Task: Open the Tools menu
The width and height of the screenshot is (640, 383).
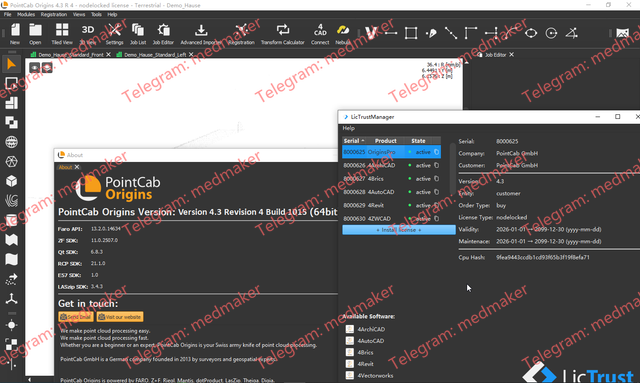Action: click(x=96, y=14)
